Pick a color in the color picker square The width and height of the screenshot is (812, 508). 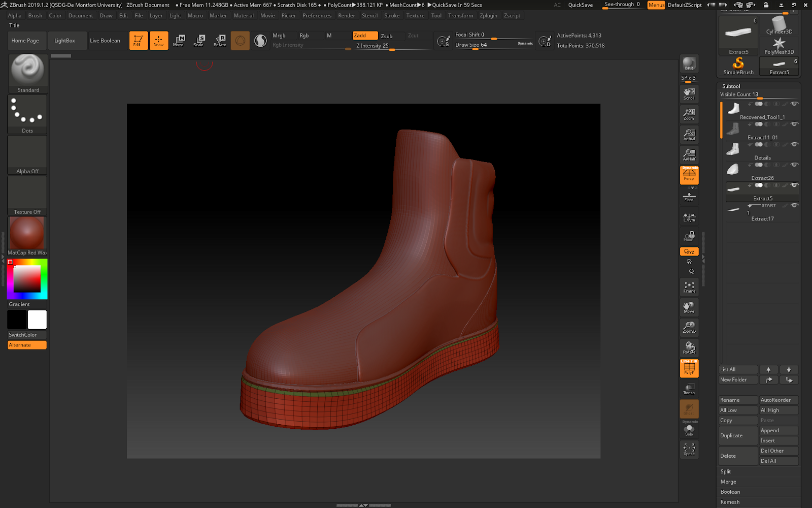[27, 278]
